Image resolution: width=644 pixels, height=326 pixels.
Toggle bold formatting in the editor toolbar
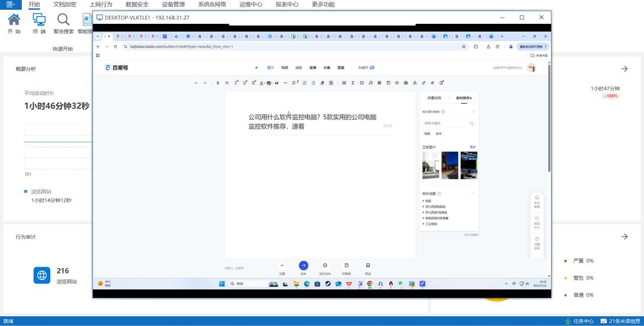point(218,83)
